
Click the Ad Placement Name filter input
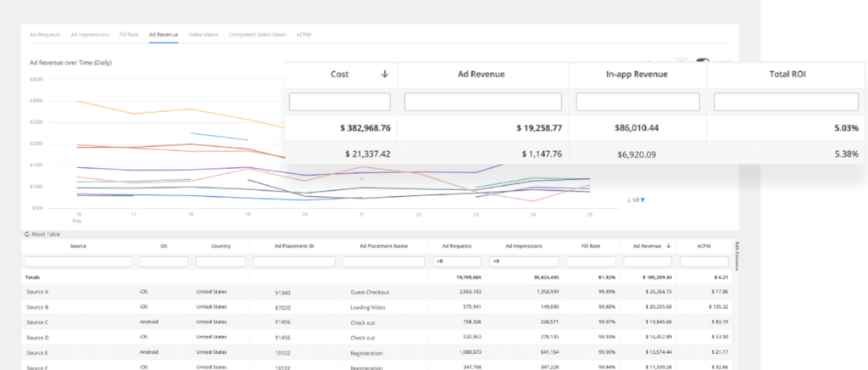pyautogui.click(x=384, y=261)
